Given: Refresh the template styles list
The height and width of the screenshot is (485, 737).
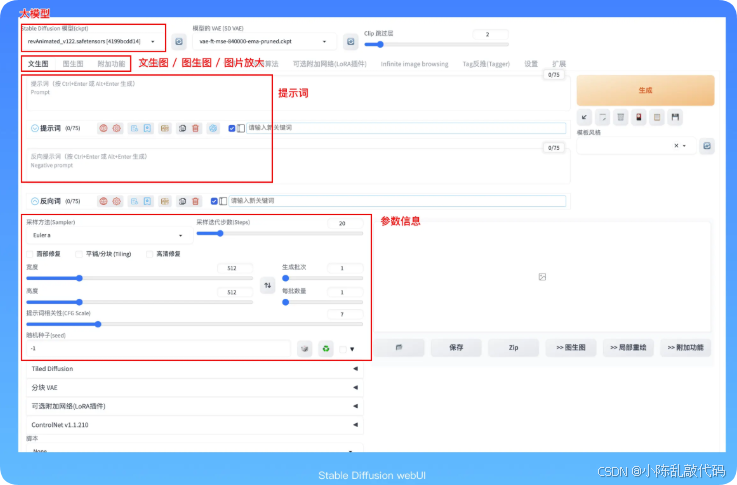Looking at the screenshot, I should (x=707, y=146).
